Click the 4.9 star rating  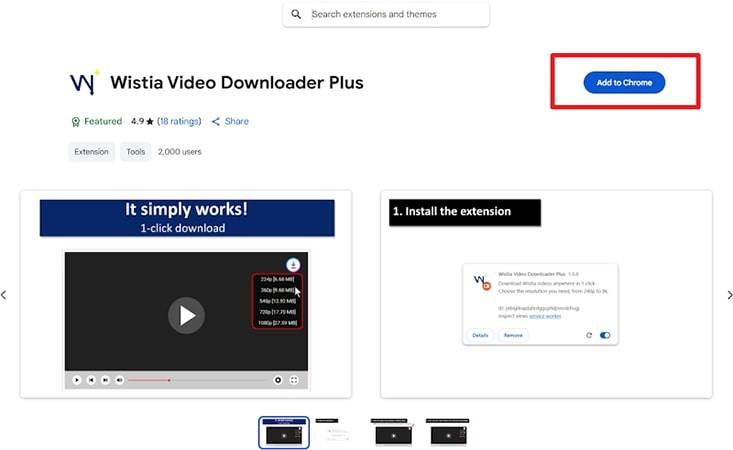click(142, 121)
